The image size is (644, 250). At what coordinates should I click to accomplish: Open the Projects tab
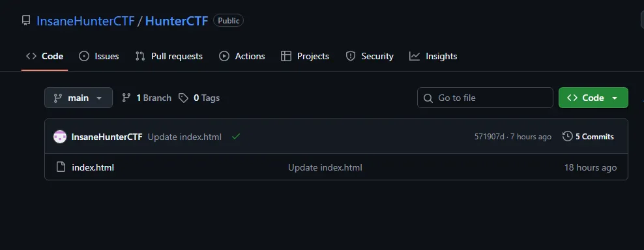point(305,56)
